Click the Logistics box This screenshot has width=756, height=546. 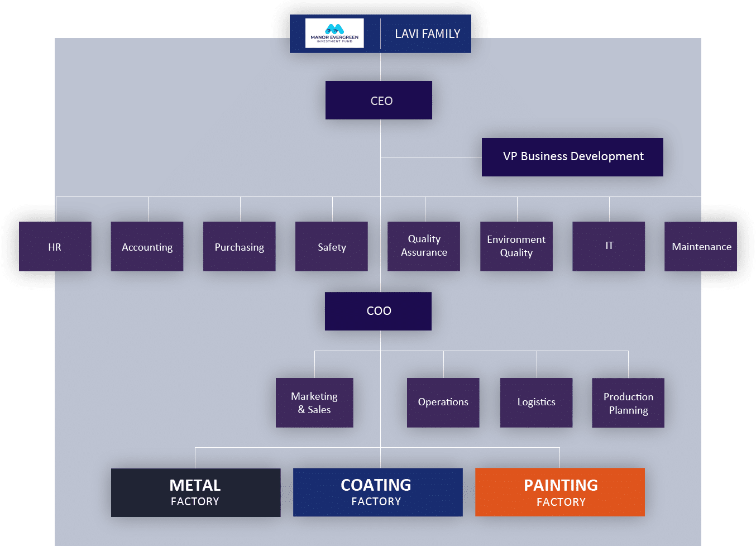tap(537, 403)
